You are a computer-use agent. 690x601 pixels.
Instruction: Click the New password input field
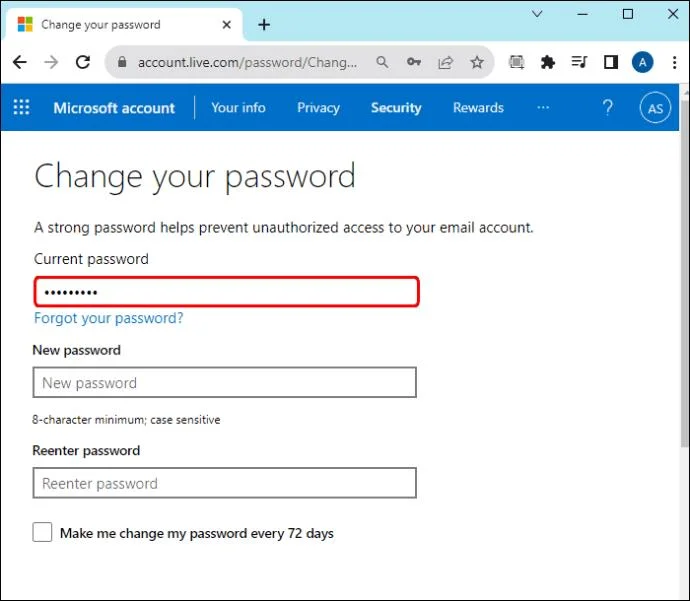click(x=224, y=382)
